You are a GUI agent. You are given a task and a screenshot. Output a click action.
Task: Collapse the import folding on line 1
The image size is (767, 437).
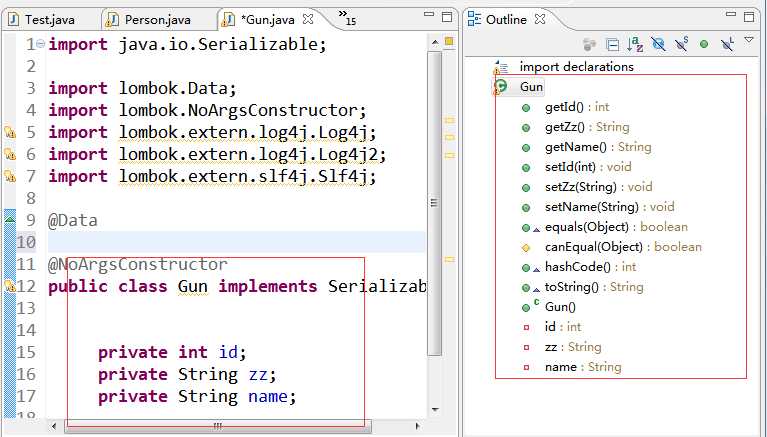click(x=41, y=44)
